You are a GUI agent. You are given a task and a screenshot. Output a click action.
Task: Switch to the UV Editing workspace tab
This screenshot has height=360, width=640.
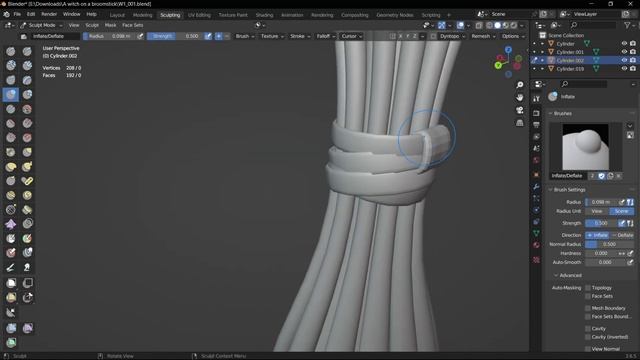coord(199,15)
